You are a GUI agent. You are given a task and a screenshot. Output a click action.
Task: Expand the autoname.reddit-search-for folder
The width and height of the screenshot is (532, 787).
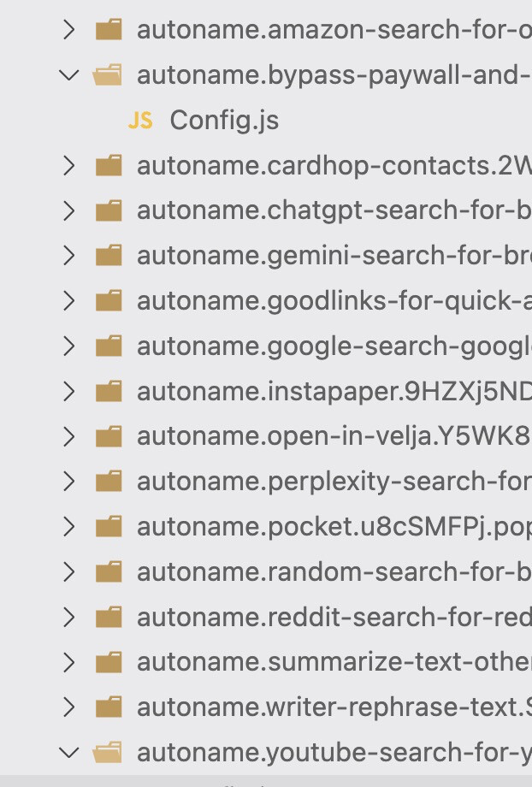[68, 617]
